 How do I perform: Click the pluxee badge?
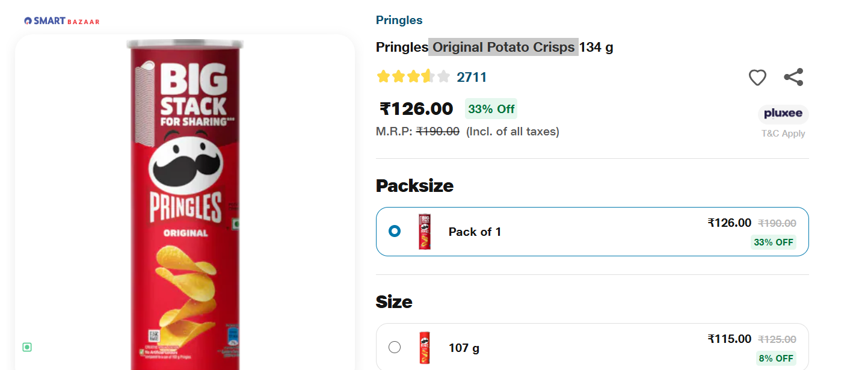pyautogui.click(x=783, y=114)
